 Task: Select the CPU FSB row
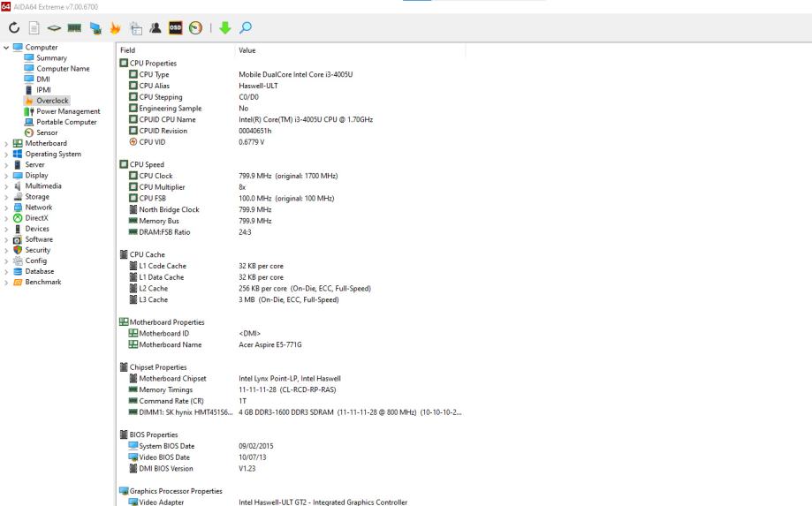tap(292, 199)
